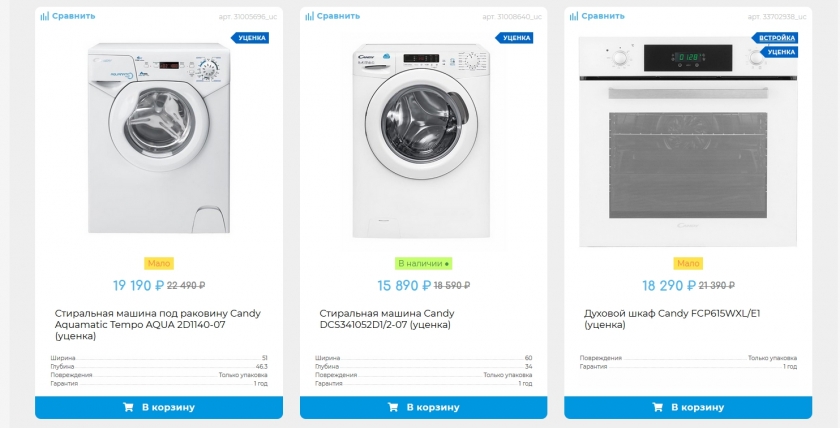This screenshot has width=840, height=428.
Task: Click "Уценка" badge on the oven card
Action: (x=781, y=51)
